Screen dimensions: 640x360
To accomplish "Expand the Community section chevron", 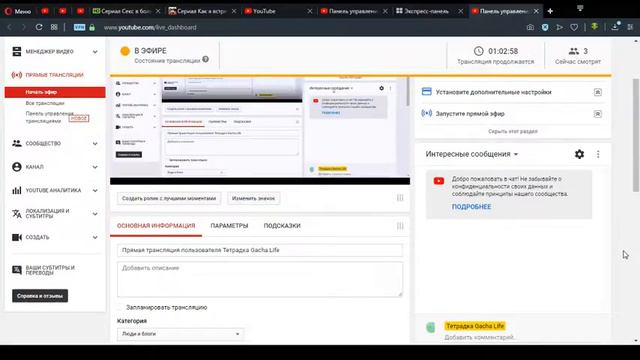I will click(x=95, y=144).
